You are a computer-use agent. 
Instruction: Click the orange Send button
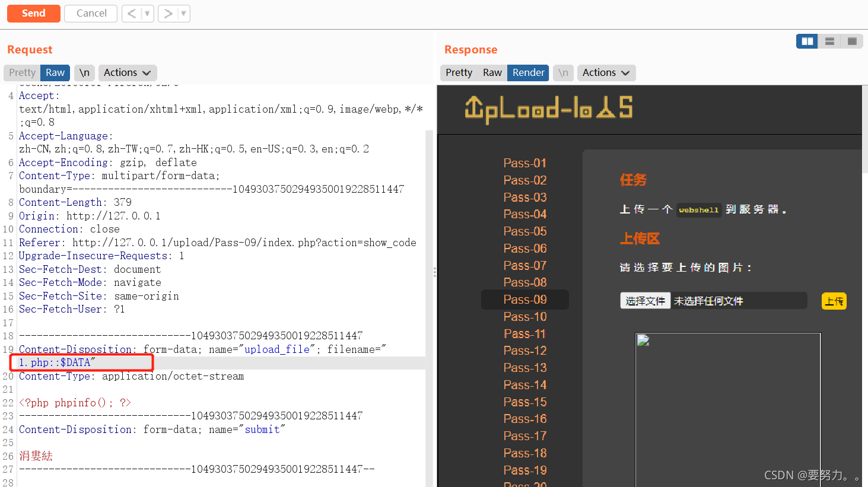click(x=34, y=13)
